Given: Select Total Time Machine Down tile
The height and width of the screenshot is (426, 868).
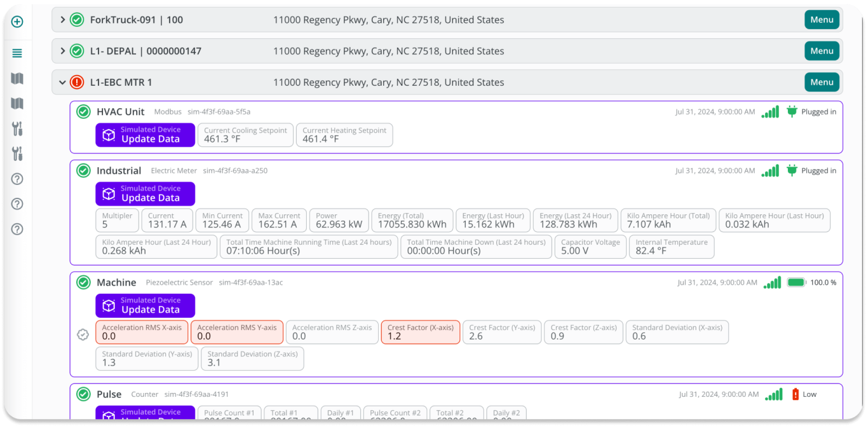Looking at the screenshot, I should click(476, 247).
